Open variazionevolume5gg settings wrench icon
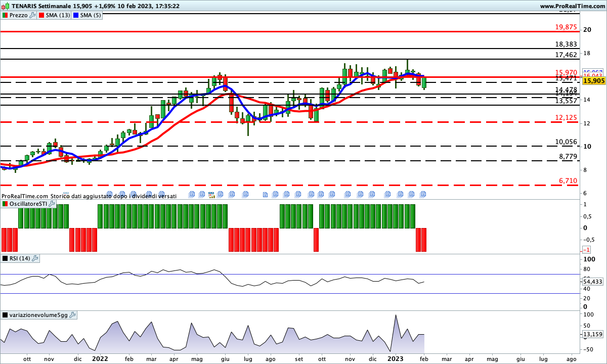Viewport: 607px width, 364px height. 72,315
